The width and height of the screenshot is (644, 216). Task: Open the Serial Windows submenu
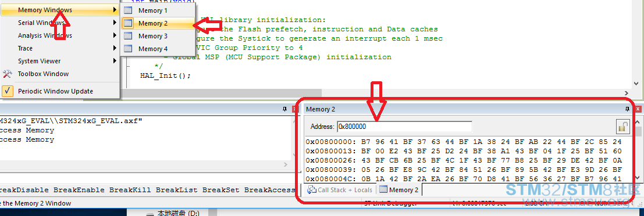pos(60,23)
